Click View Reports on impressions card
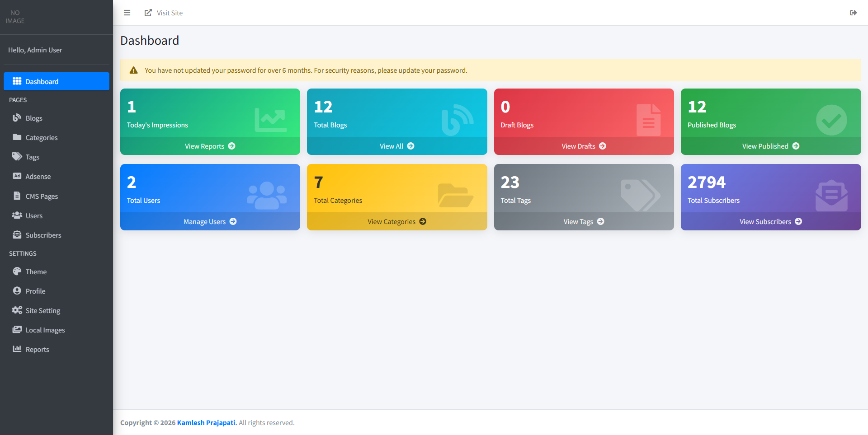 click(x=210, y=146)
